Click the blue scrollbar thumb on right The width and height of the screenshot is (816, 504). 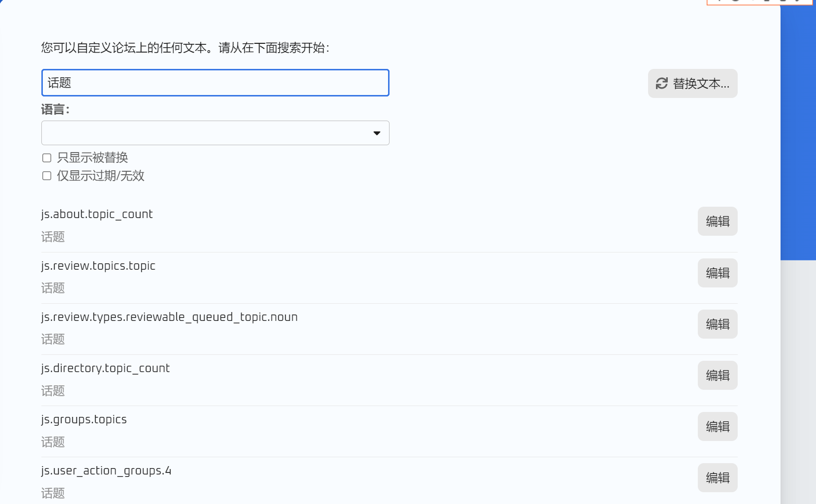coord(798,130)
